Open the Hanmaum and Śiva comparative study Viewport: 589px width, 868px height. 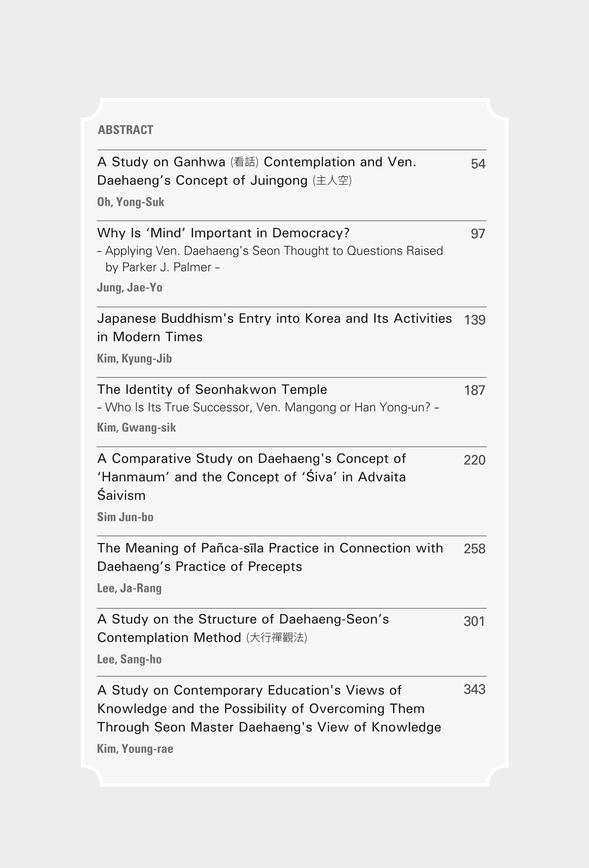[252, 477]
